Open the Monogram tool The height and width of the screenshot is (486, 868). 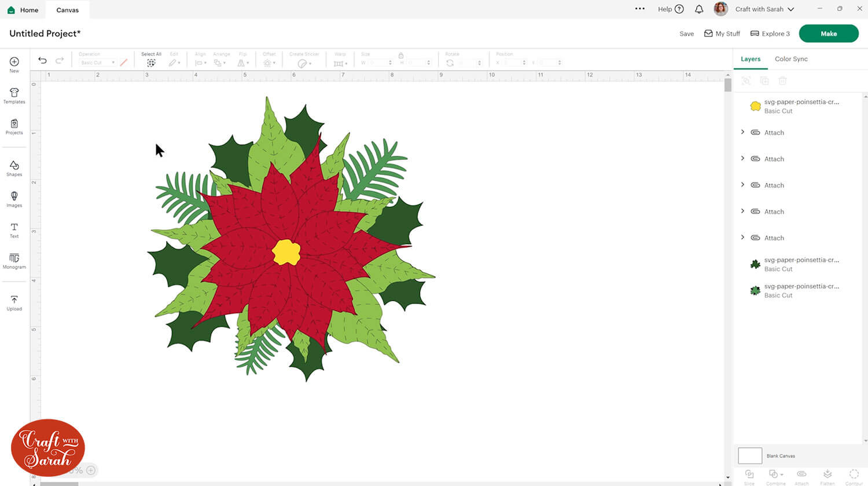click(14, 261)
